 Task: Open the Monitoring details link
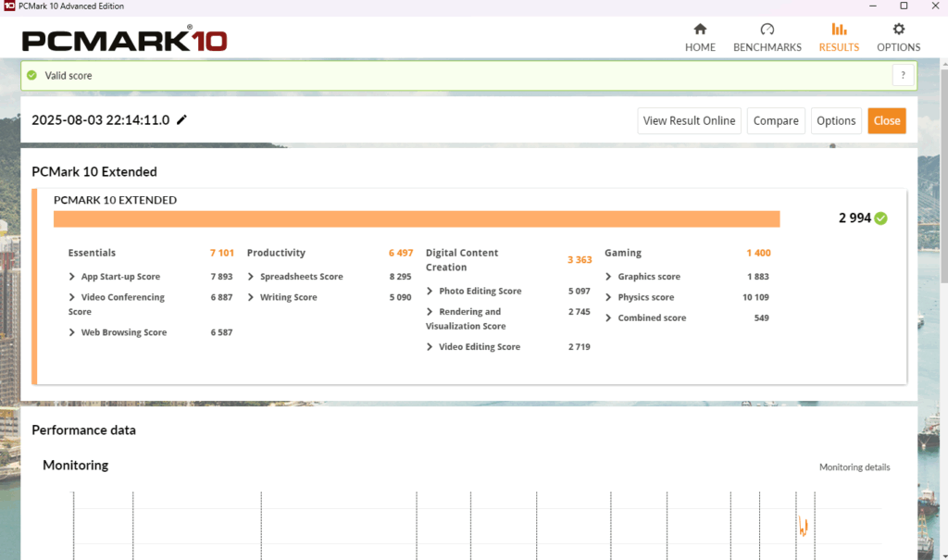854,467
